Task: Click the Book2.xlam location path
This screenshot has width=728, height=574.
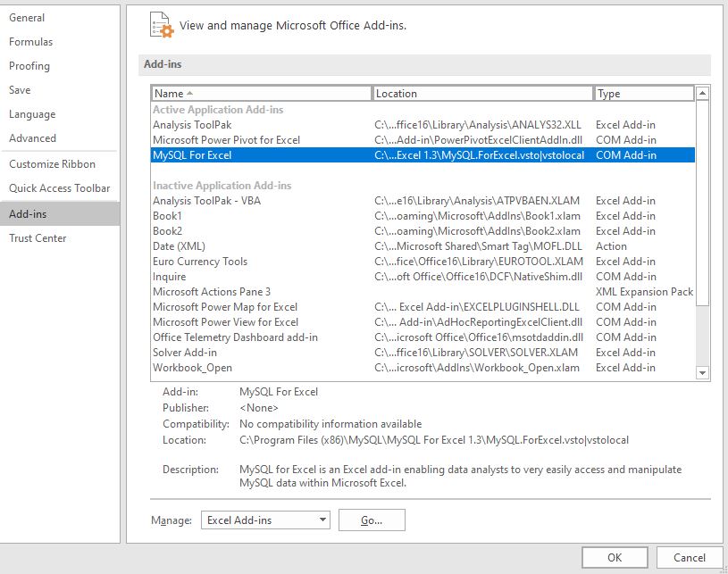Action: 477,231
